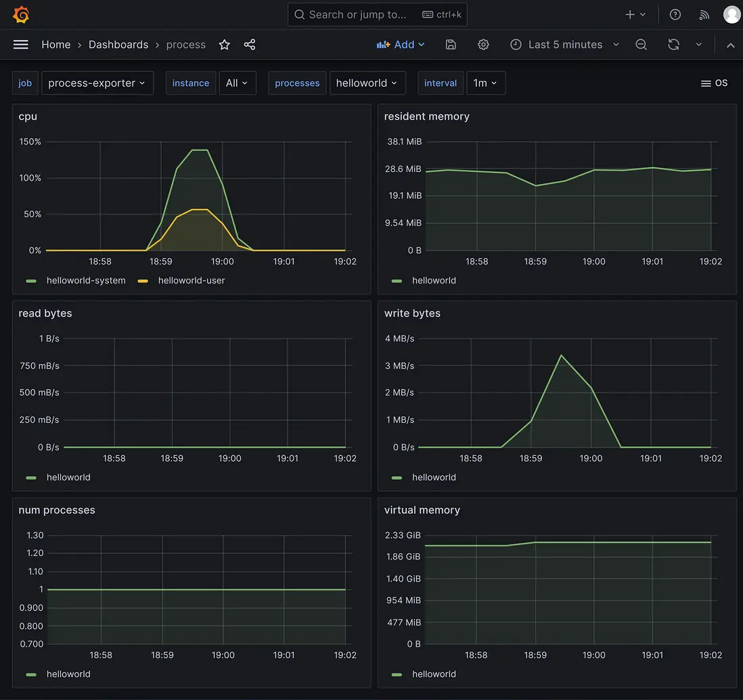Image resolution: width=743 pixels, height=700 pixels.
Task: Refresh the dashboard now
Action: pyautogui.click(x=673, y=45)
